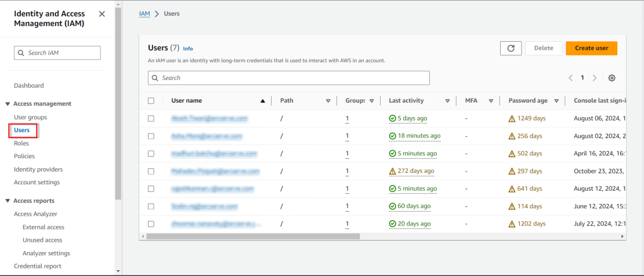Open Roles in the sidebar
This screenshot has width=644, height=276.
21,143
